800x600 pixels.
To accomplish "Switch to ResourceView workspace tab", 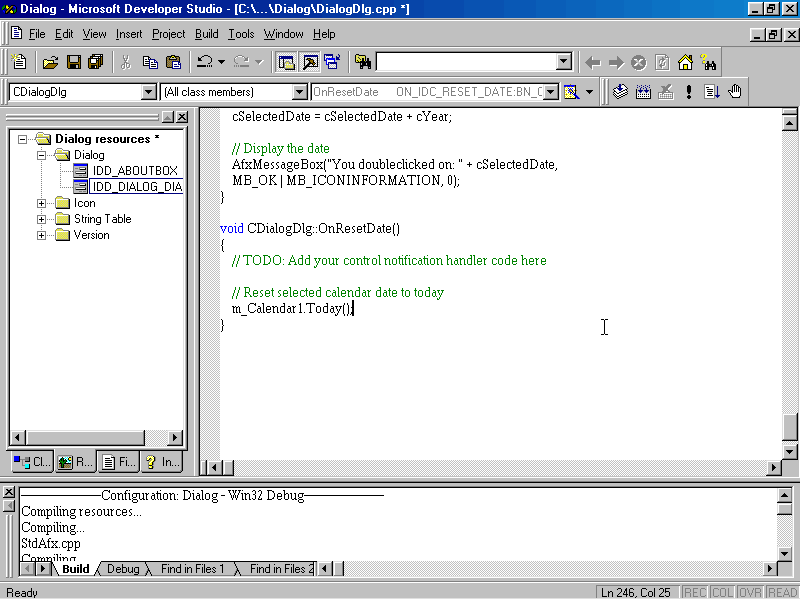I will (75, 462).
